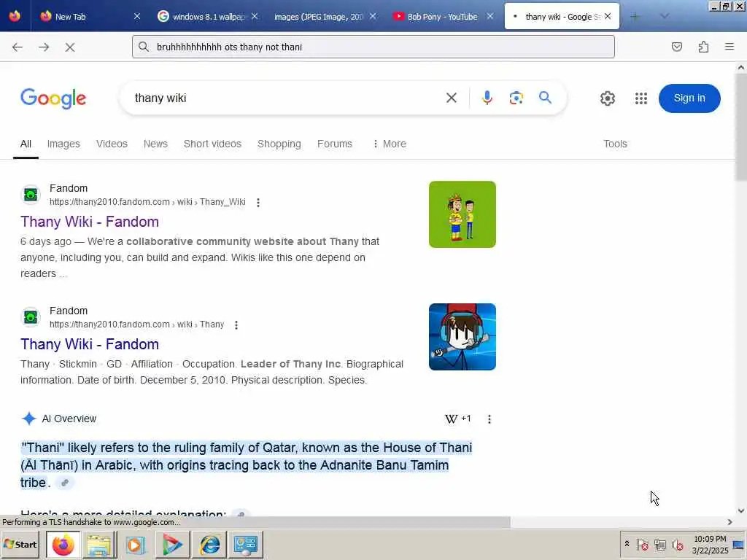Click the network tray icon
The image size is (747, 560).
coord(659,544)
